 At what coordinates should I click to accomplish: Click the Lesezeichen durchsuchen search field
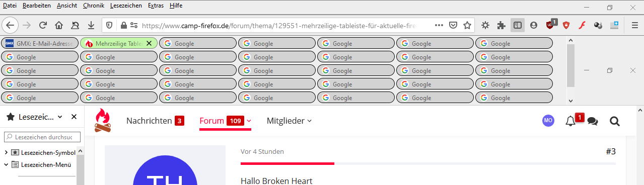39,137
